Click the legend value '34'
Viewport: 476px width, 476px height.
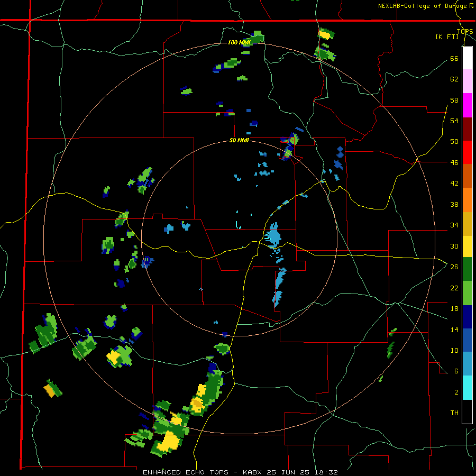pyautogui.click(x=454, y=225)
